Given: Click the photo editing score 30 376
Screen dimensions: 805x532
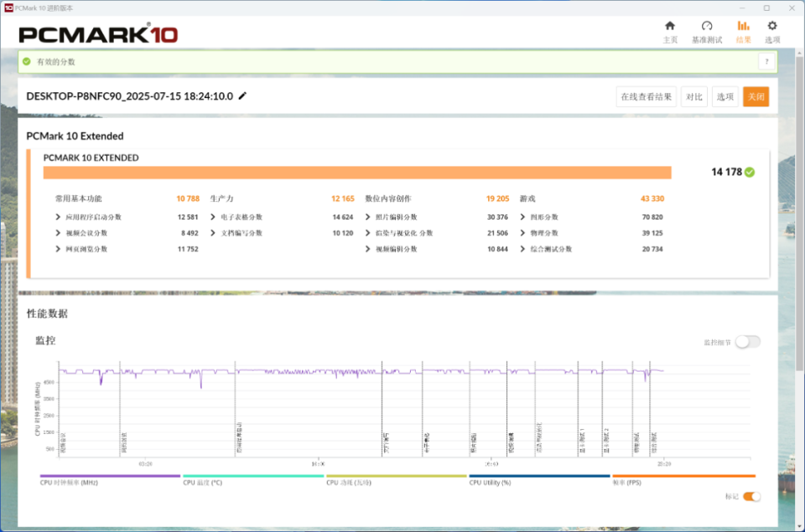Looking at the screenshot, I should point(498,217).
